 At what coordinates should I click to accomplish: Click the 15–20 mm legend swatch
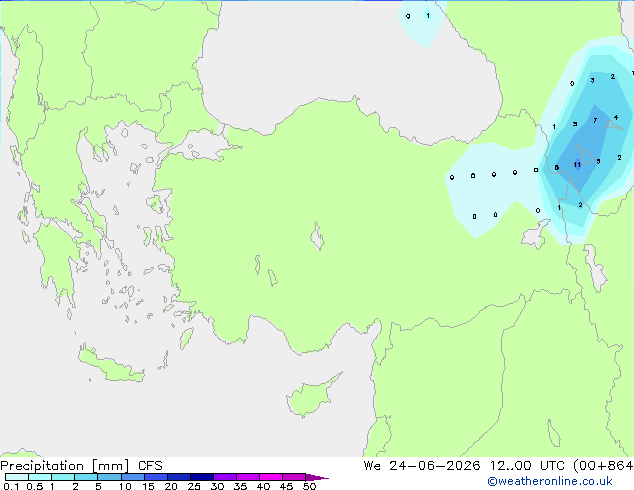pos(155,477)
